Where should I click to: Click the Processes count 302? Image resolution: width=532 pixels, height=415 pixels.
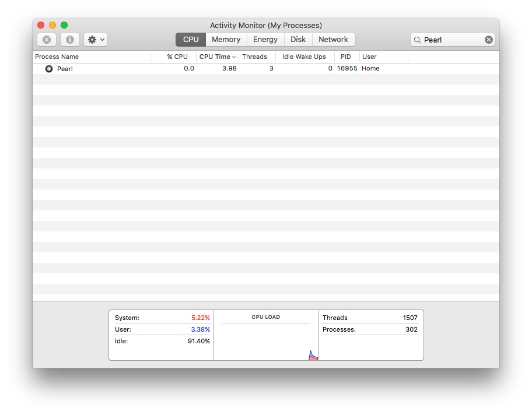[x=412, y=329]
